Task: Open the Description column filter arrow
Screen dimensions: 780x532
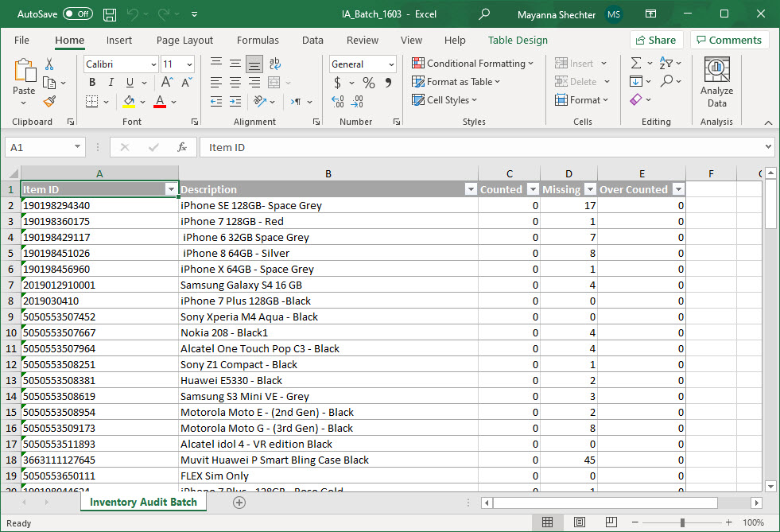Action: 471,189
